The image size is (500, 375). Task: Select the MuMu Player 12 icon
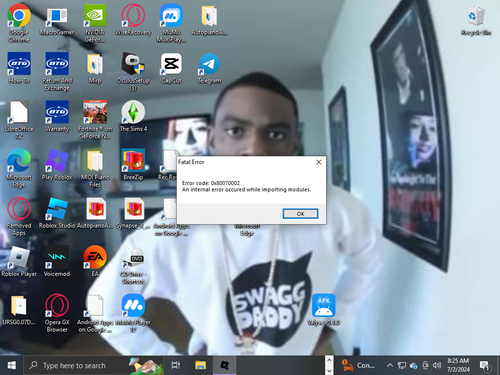tap(133, 313)
